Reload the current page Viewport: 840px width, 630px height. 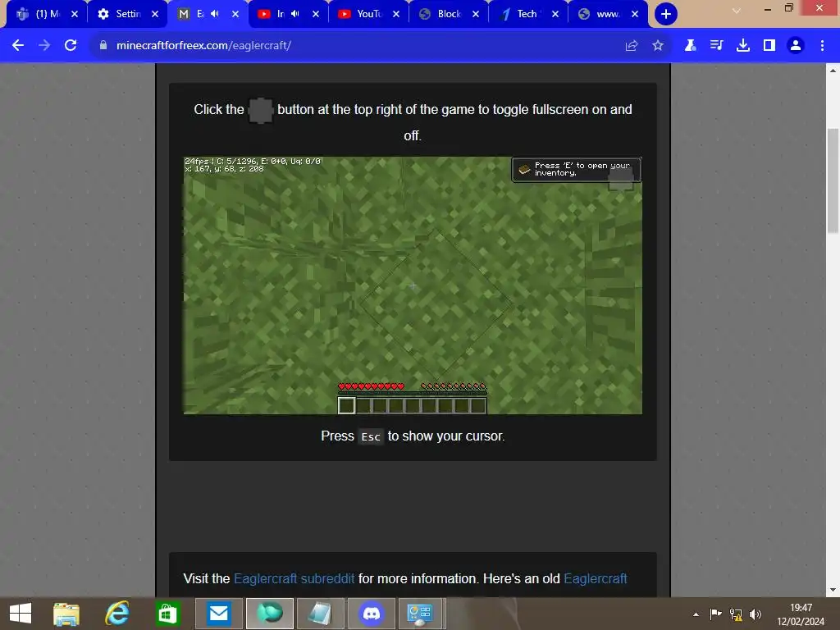(x=71, y=46)
